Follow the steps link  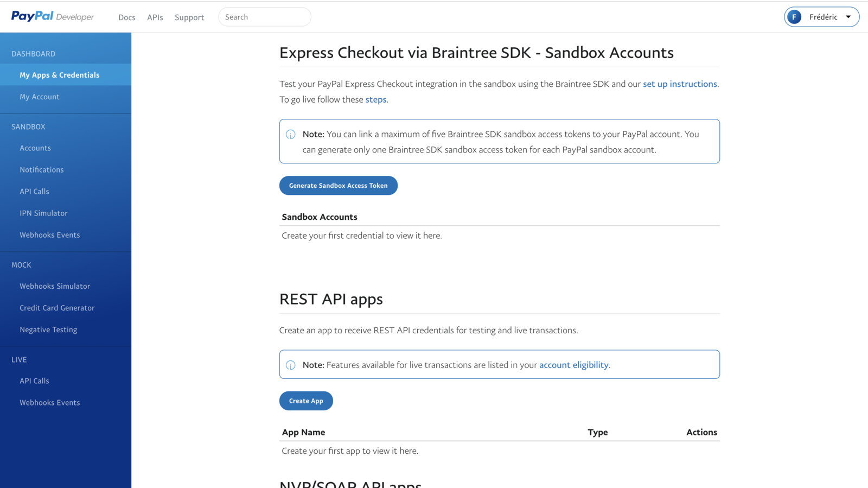point(376,99)
